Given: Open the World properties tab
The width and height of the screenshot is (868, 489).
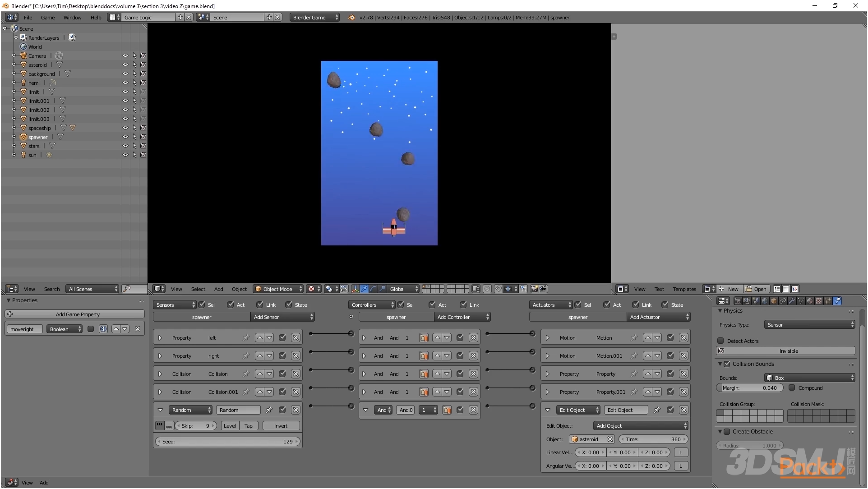Looking at the screenshot, I should (x=765, y=301).
